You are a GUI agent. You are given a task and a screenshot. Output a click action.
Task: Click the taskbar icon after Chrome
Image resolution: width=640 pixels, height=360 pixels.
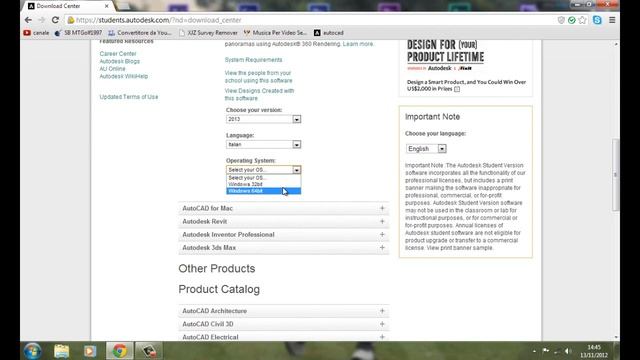pyautogui.click(x=149, y=351)
